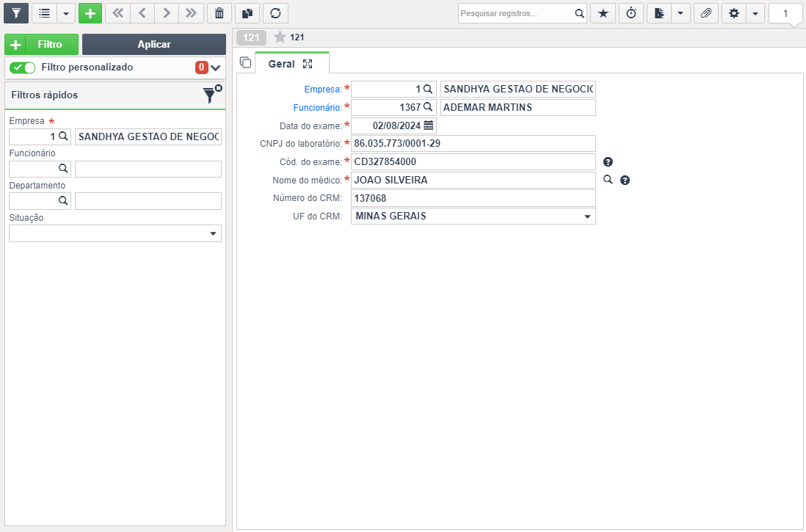Image resolution: width=806 pixels, height=532 pixels.
Task: Refresh the record
Action: click(275, 13)
